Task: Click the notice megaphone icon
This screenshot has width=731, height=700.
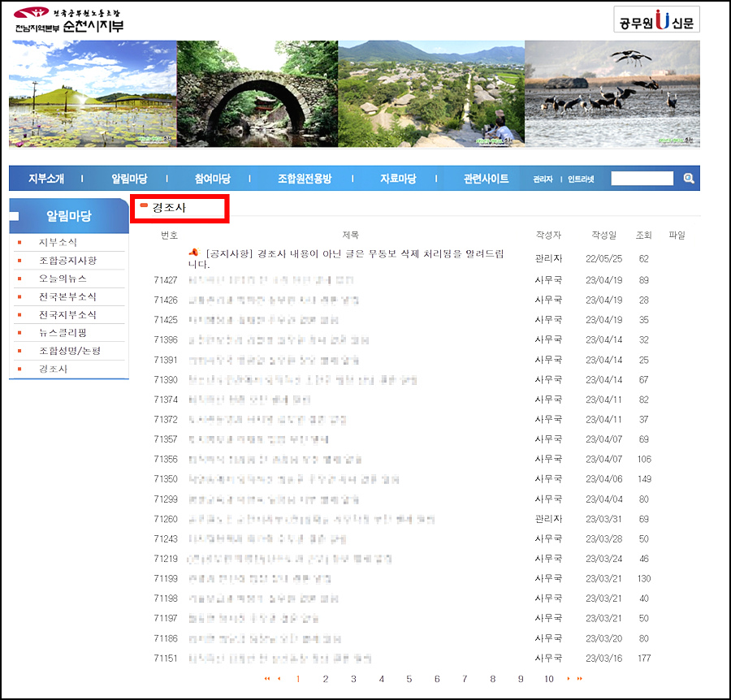Action: pos(193,252)
